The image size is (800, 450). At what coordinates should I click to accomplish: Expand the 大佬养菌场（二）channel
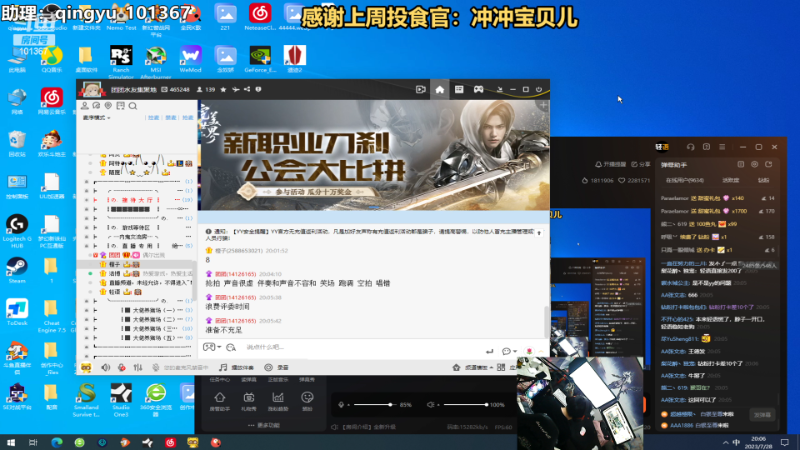click(95, 319)
